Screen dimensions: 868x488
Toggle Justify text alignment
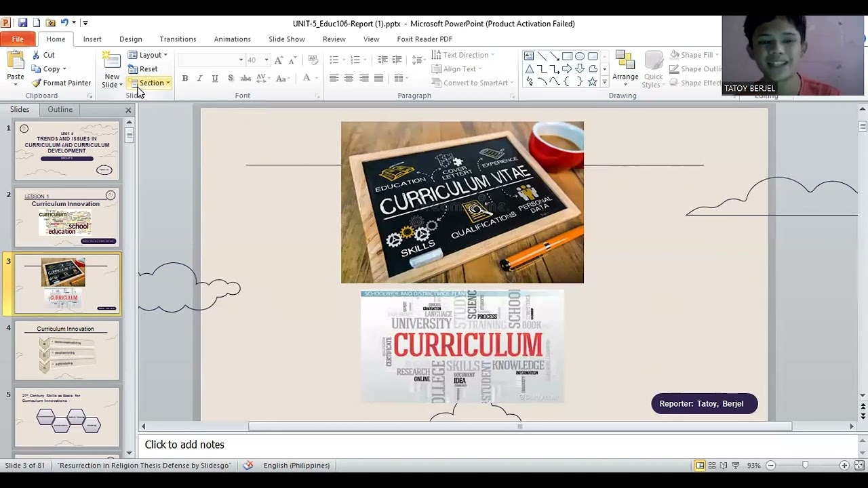[378, 79]
